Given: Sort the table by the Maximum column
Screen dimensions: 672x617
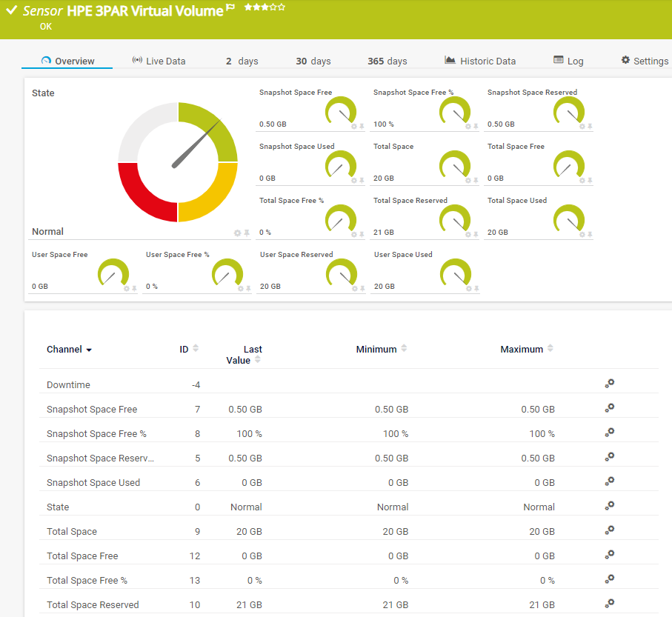Looking at the screenshot, I should [550, 349].
